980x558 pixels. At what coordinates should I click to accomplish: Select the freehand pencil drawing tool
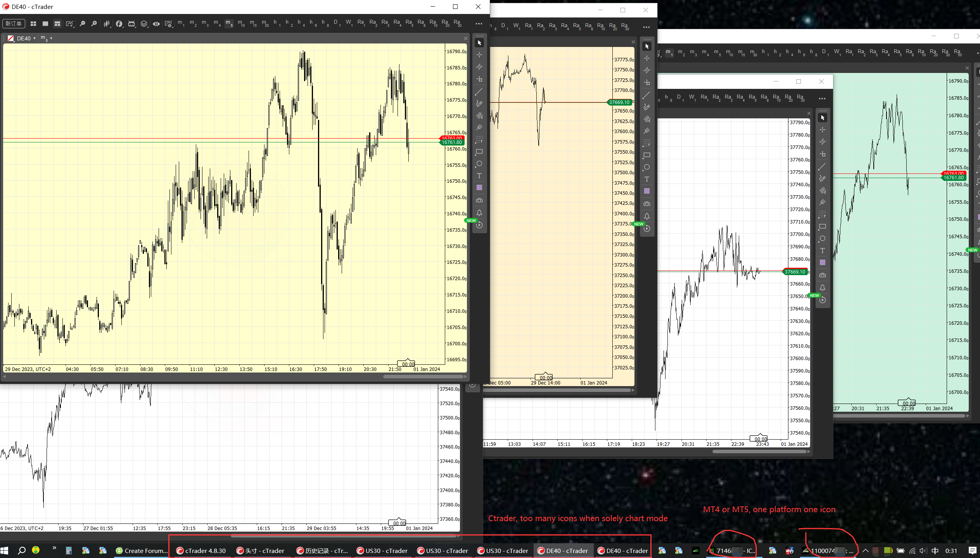point(479,104)
